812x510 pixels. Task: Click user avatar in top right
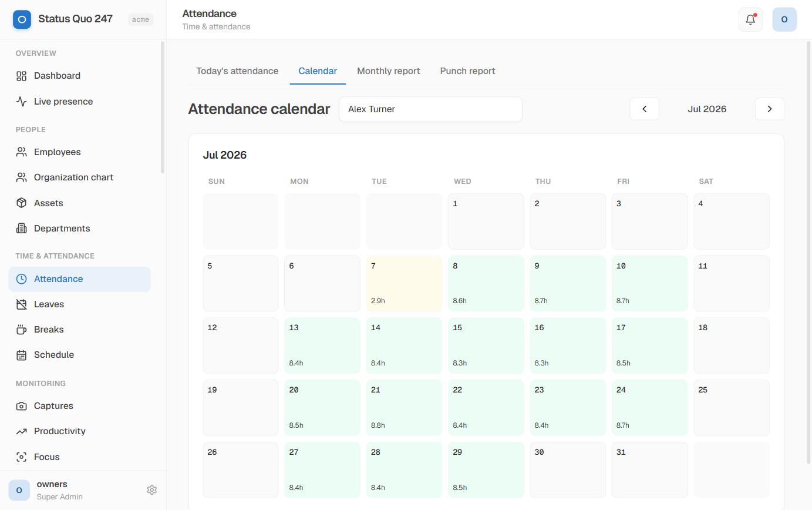pyautogui.click(x=784, y=19)
